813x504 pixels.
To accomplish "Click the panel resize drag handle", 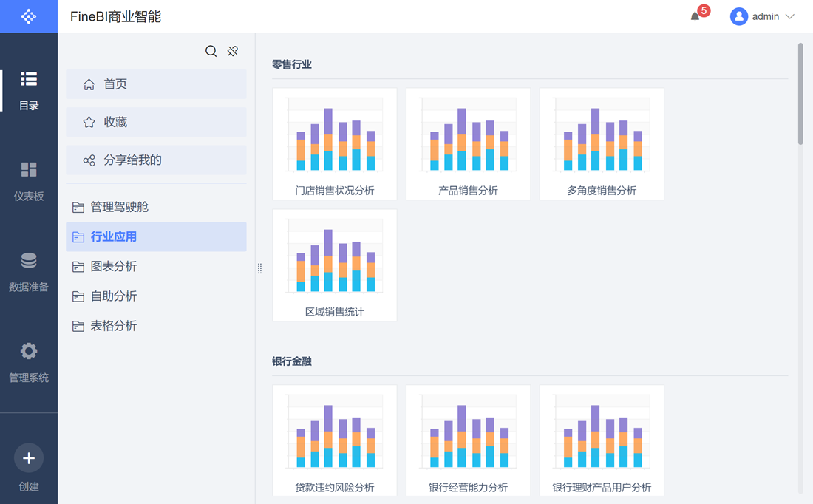I will [x=259, y=268].
